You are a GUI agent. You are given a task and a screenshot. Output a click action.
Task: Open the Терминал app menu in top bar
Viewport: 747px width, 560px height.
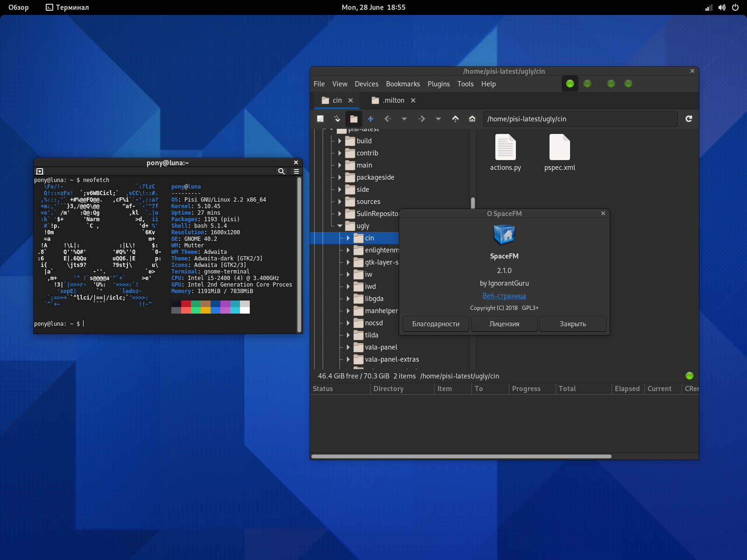point(67,7)
